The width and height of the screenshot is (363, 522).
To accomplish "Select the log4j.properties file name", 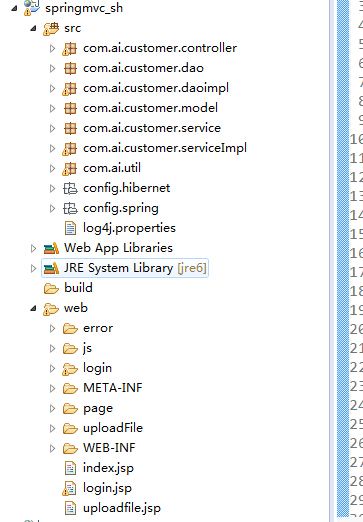I will [129, 228].
